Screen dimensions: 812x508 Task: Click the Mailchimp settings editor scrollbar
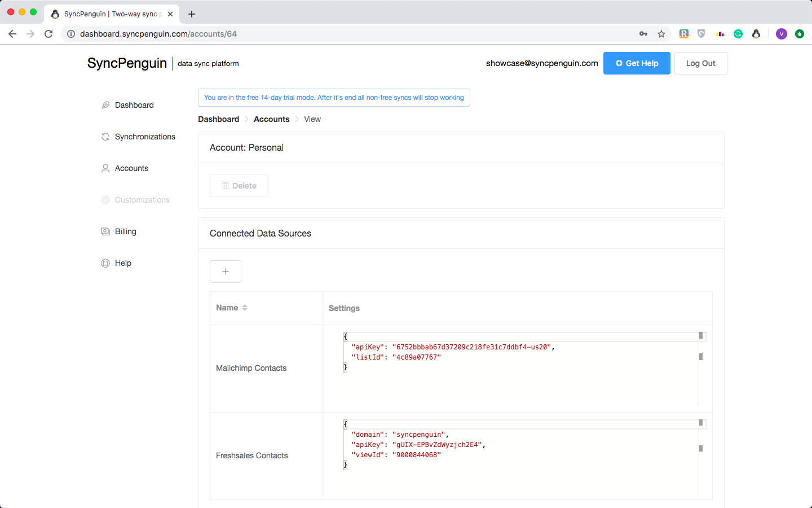tap(701, 357)
